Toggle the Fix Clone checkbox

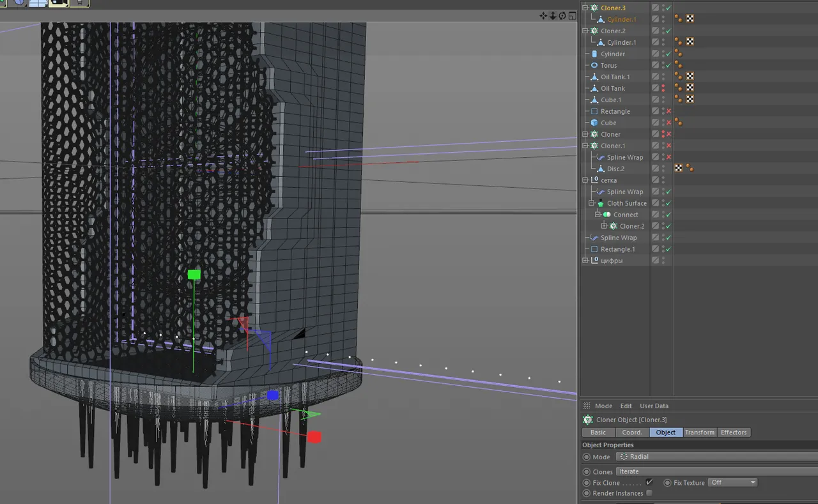[649, 482]
